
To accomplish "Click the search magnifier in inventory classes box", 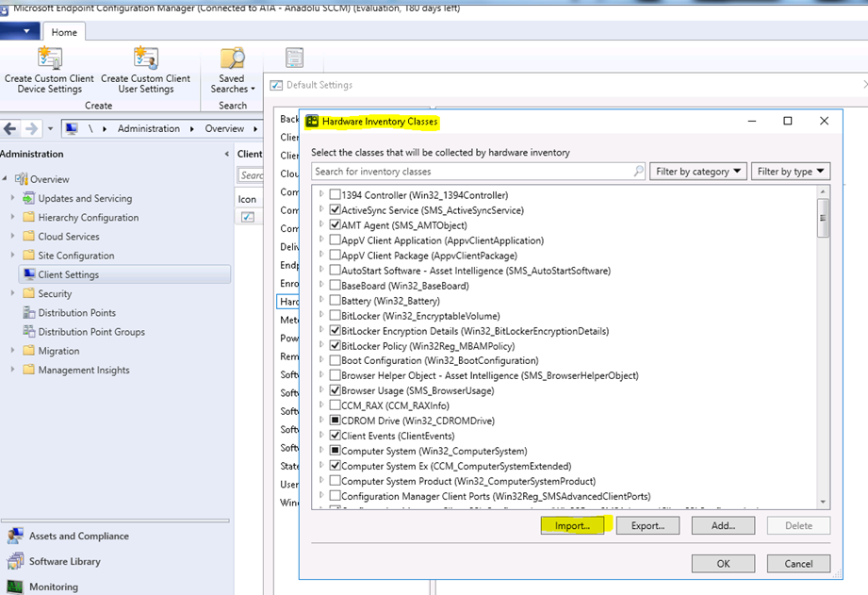I will 638,172.
